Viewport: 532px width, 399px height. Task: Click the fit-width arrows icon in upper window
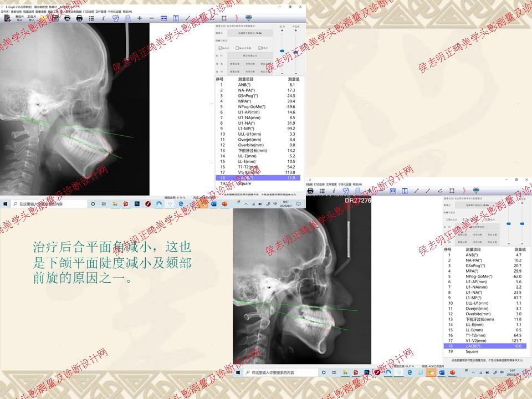pyautogui.click(x=163, y=18)
